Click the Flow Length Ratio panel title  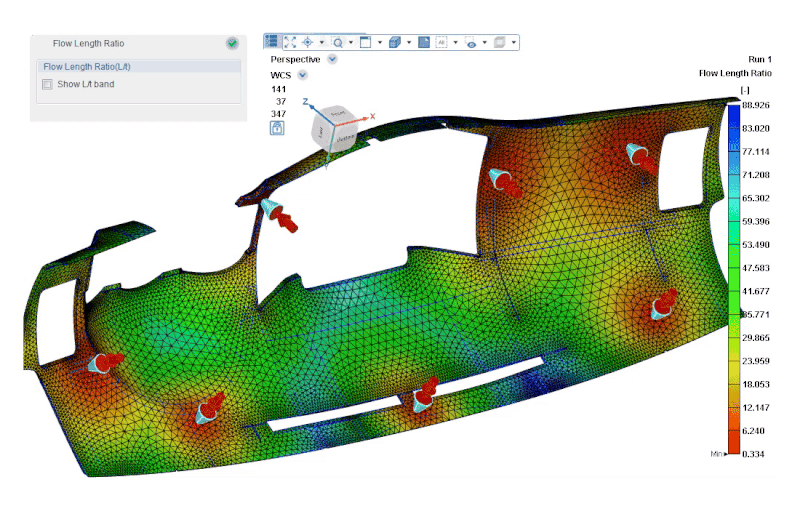(x=89, y=43)
